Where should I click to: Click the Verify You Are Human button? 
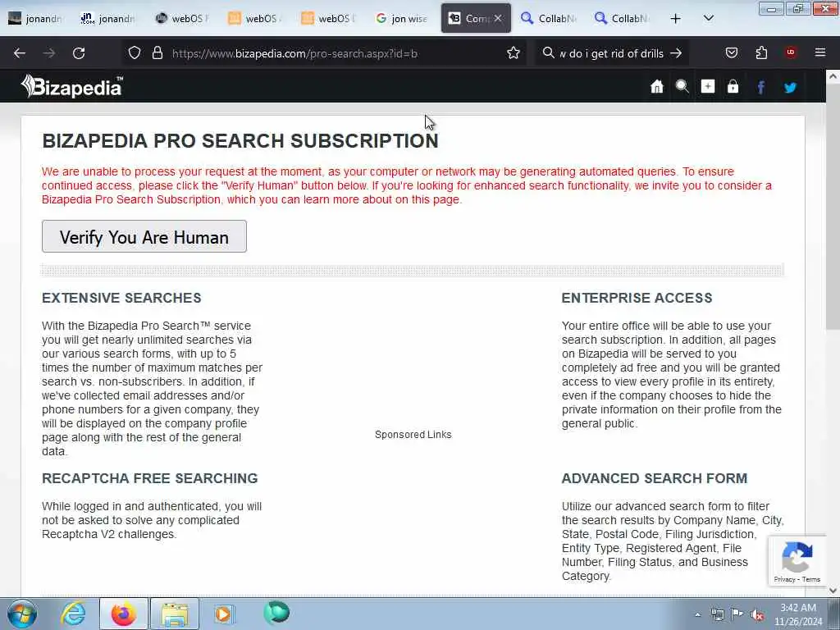coord(144,236)
